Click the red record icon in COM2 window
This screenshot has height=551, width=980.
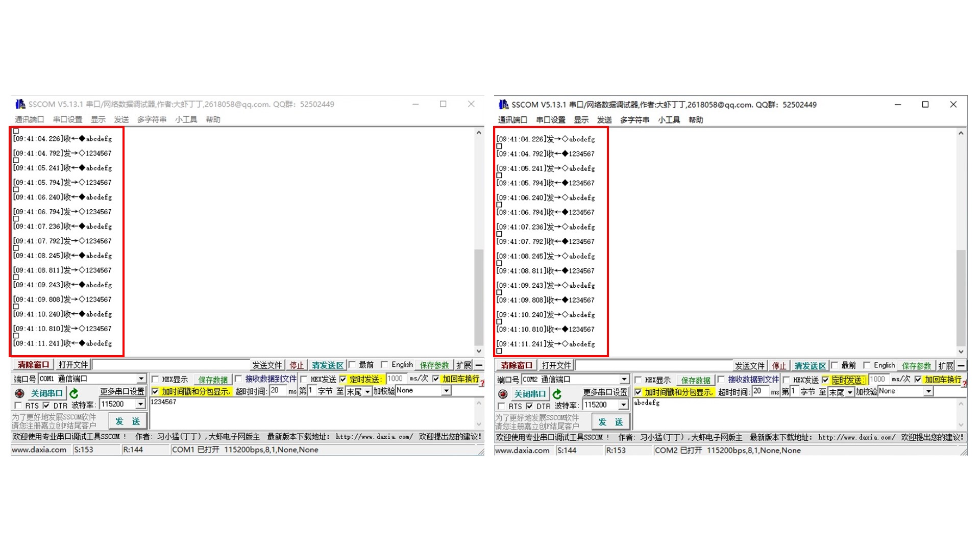pos(503,394)
